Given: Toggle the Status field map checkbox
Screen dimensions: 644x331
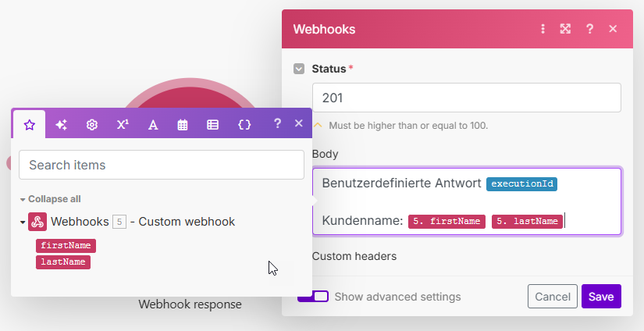Looking at the screenshot, I should point(299,69).
